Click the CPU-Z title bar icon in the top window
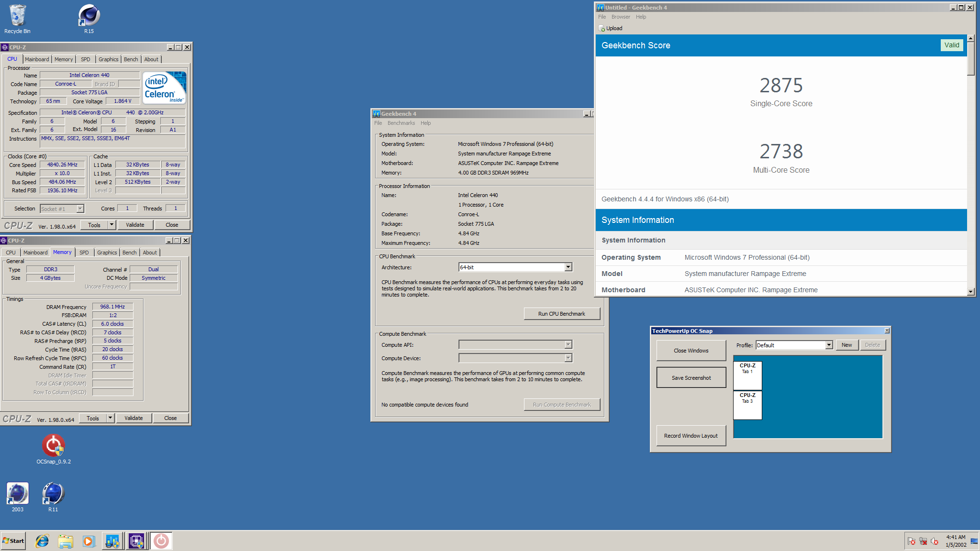Viewport: 980px width, 551px height. (x=4, y=47)
